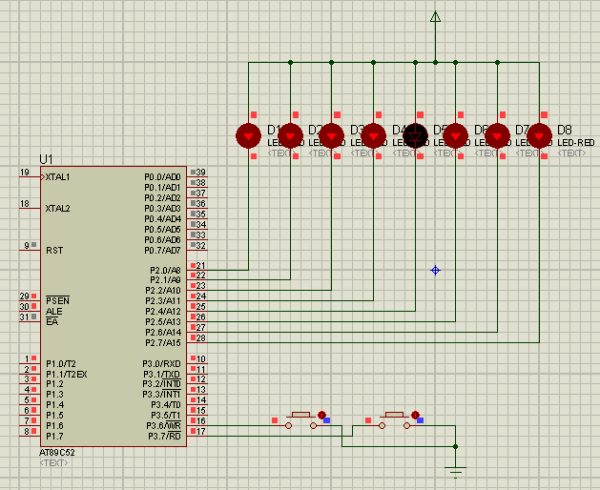Click the blue crosshair origin marker
This screenshot has height=490, width=600.
(x=435, y=270)
